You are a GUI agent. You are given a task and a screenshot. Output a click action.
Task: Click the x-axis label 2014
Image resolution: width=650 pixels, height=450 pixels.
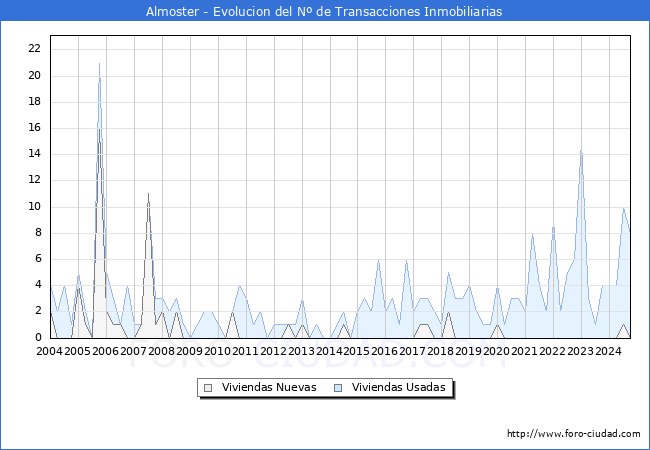329,351
